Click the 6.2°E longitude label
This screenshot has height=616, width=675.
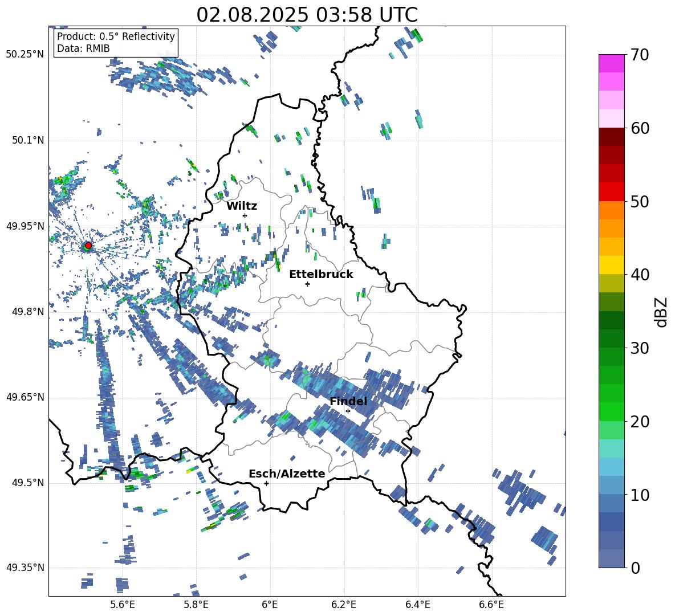pyautogui.click(x=344, y=605)
